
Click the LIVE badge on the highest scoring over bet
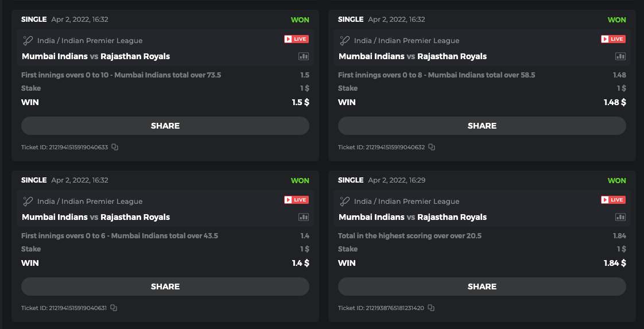[x=613, y=200]
